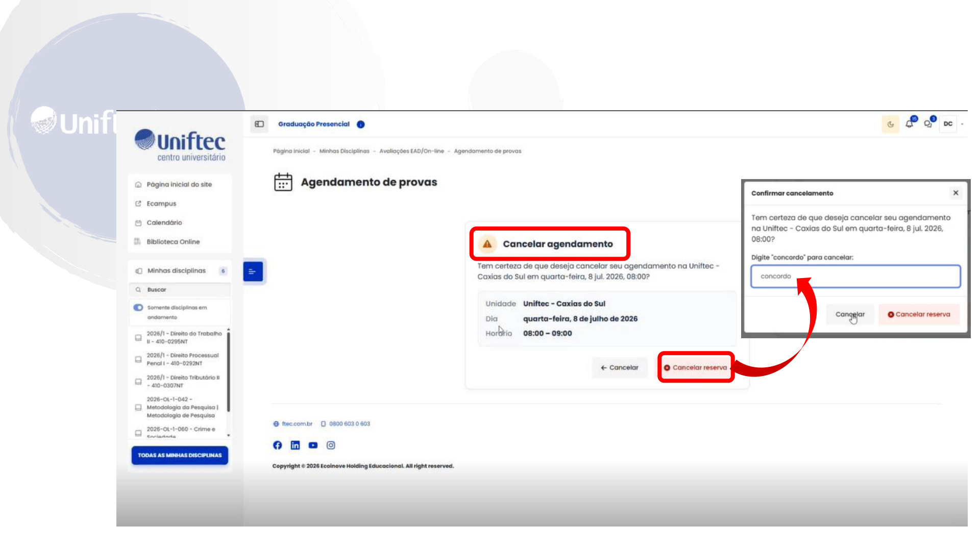Open the chat messages icon

(x=929, y=123)
